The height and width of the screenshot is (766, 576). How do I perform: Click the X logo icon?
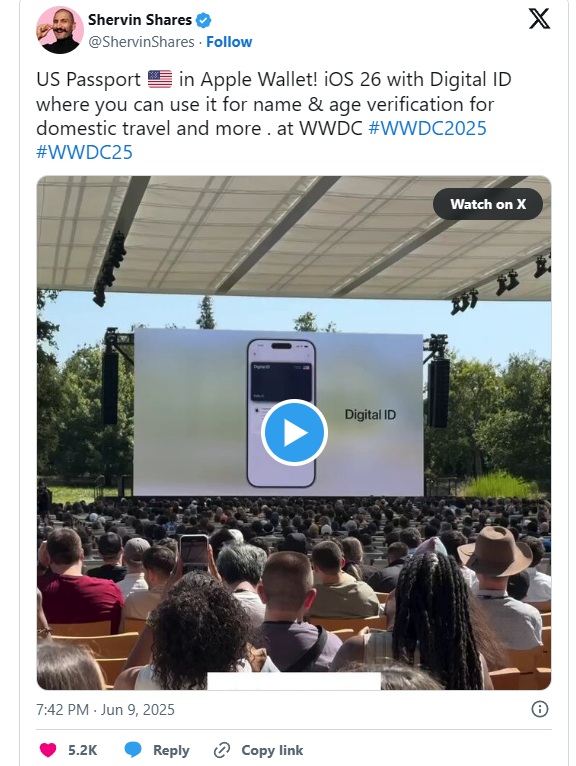click(539, 19)
